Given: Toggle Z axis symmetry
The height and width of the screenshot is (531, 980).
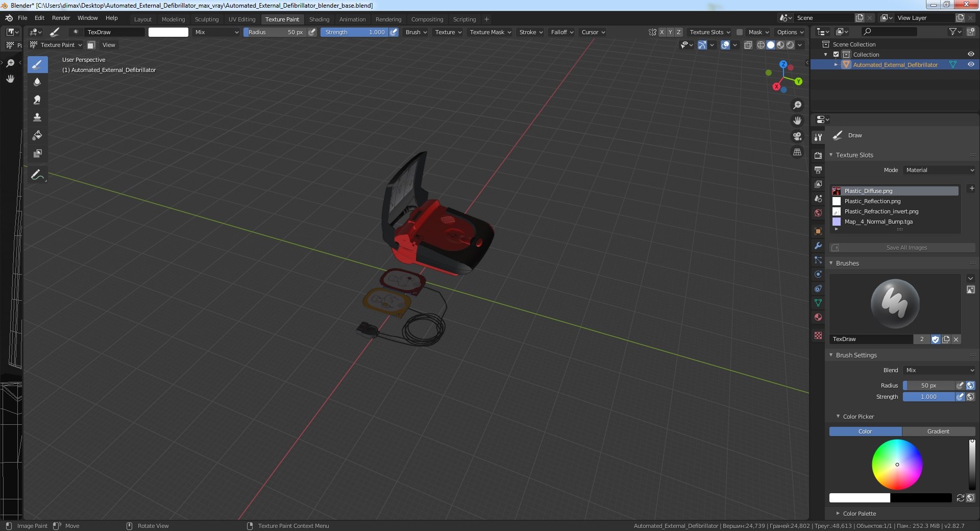Looking at the screenshot, I should pyautogui.click(x=678, y=32).
